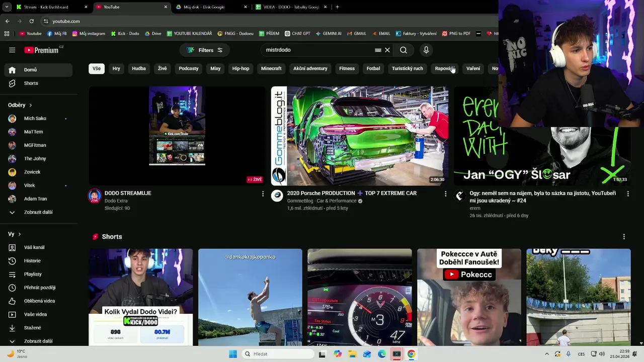Open Stažené downloads
The width and height of the screenshot is (644, 362).
point(38,328)
